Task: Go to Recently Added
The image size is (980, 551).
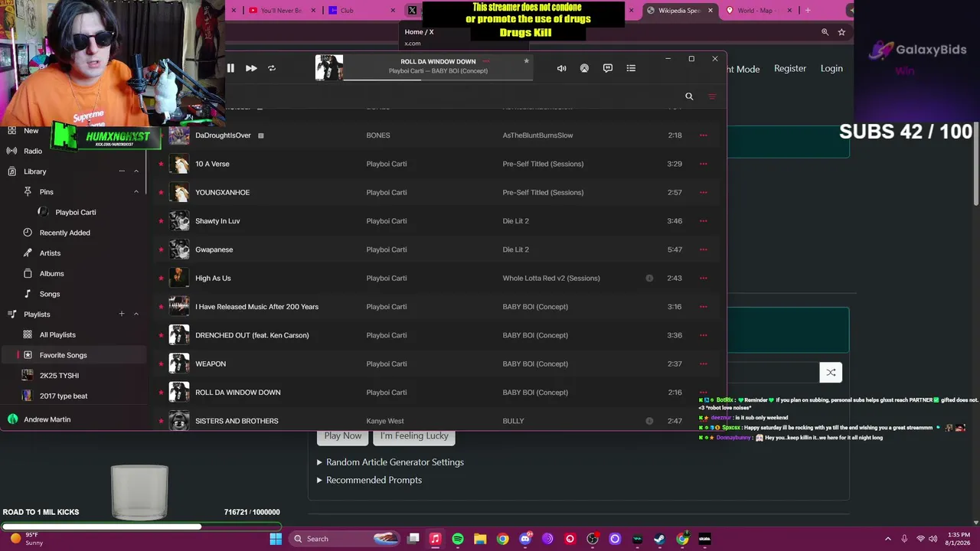Action: click(x=65, y=233)
